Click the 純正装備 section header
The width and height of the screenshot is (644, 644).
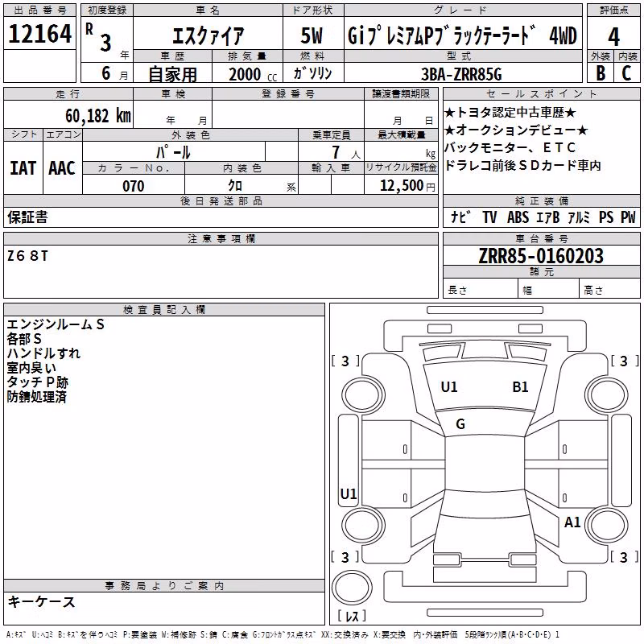[541, 201]
